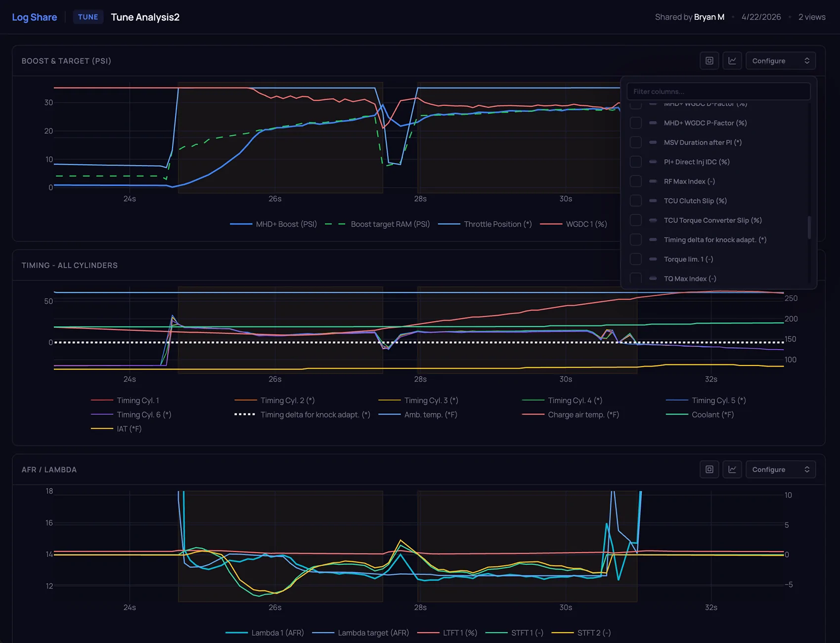Viewport: 840px width, 643px height.
Task: Click the AFR / LAMBDA heading
Action: 49,469
